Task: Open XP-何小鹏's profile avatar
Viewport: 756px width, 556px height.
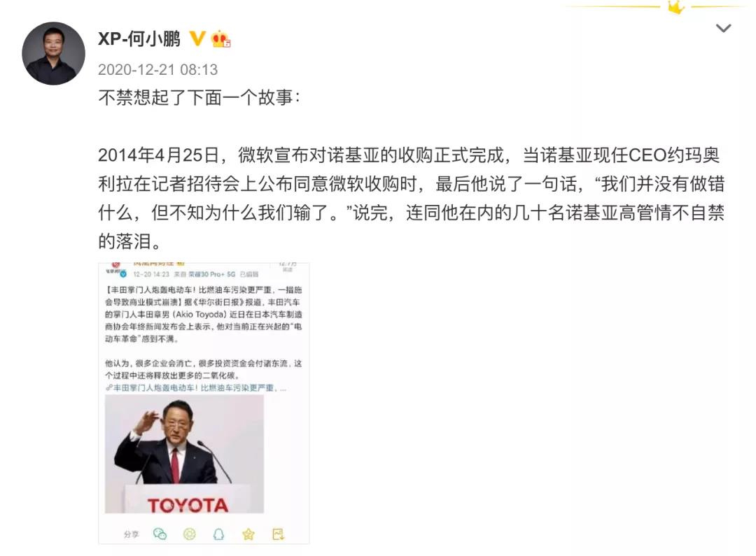Action: (53, 53)
